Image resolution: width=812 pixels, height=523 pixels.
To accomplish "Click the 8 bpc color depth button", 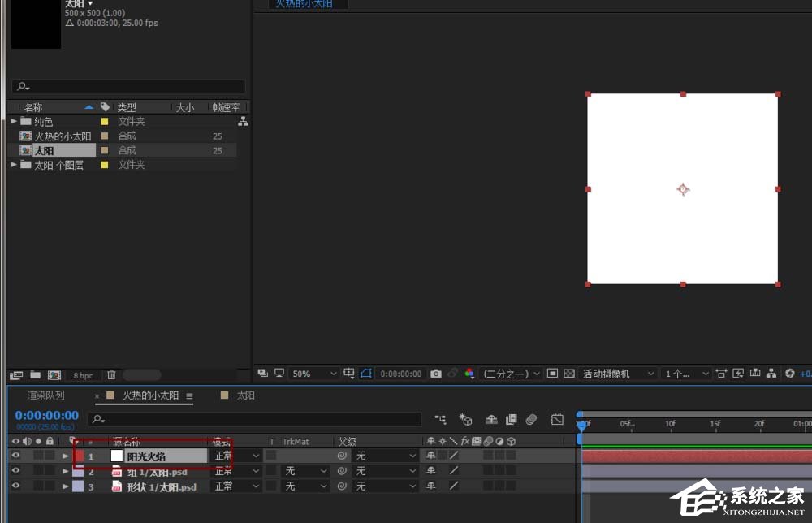I will 83,376.
